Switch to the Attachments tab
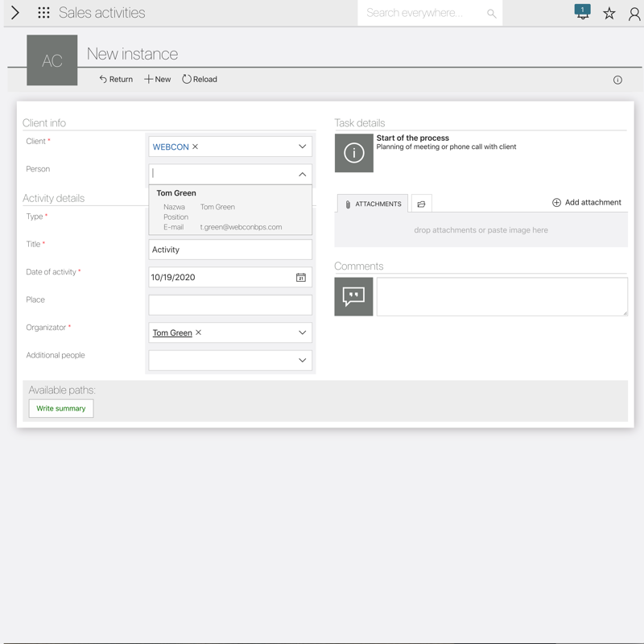 click(373, 204)
